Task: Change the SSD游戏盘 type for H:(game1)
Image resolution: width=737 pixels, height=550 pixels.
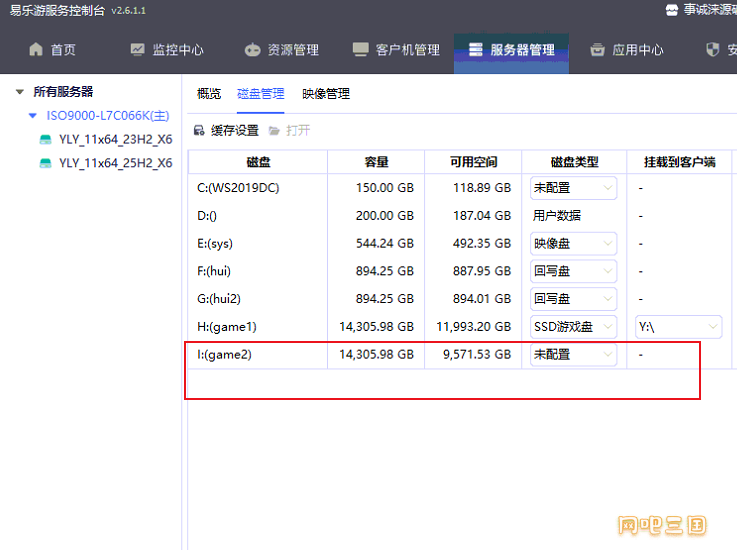Action: [x=573, y=327]
